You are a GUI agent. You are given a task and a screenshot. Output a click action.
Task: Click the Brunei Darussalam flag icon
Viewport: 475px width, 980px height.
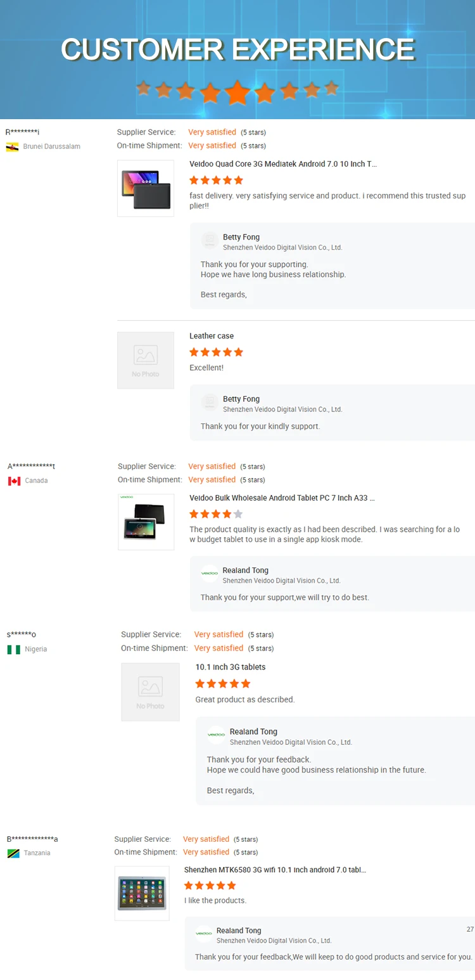tap(12, 147)
